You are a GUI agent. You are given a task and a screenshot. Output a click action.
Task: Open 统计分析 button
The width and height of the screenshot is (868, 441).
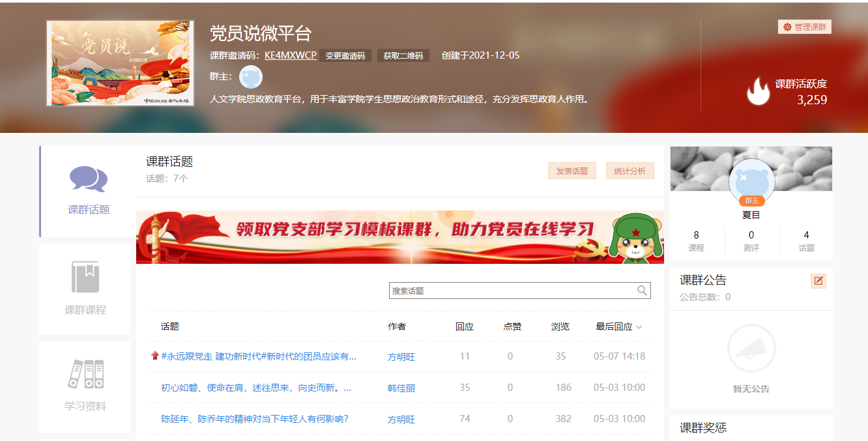point(629,171)
